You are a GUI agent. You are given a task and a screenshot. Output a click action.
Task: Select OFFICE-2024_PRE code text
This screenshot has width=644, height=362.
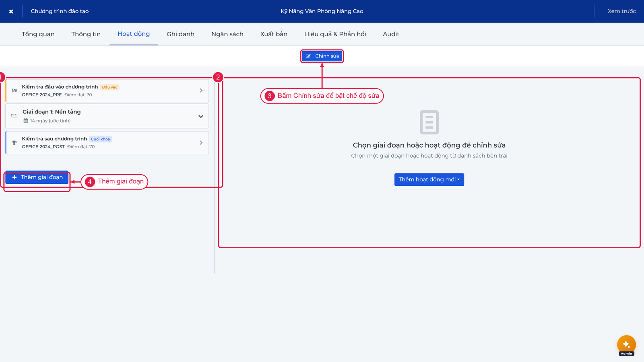click(42, 95)
